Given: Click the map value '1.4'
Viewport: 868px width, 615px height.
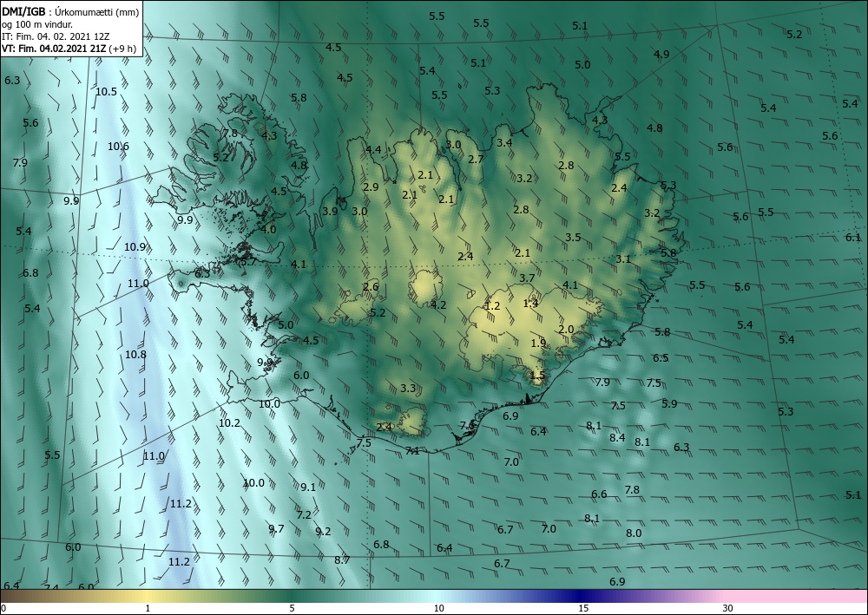Looking at the screenshot, I should click(530, 303).
